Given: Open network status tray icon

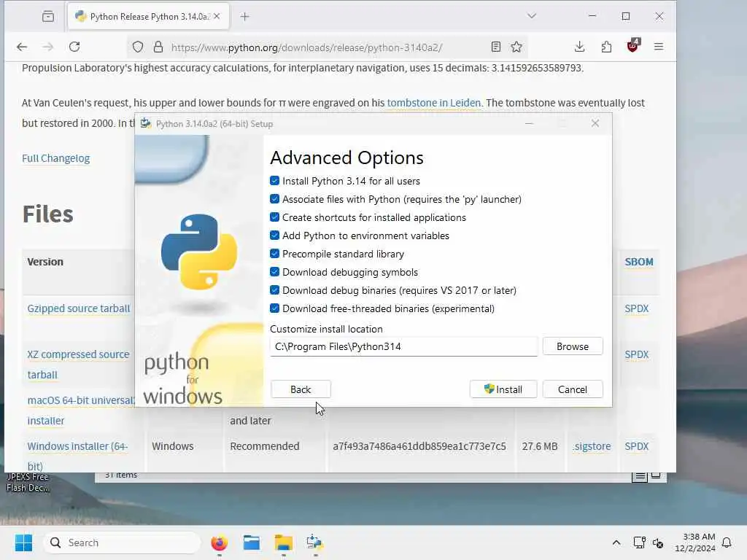Looking at the screenshot, I should point(639,542).
